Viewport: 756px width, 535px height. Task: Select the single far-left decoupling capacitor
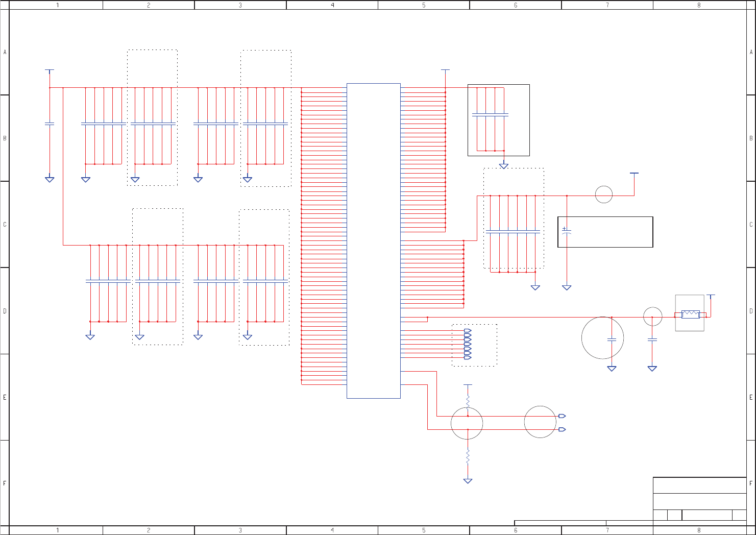coord(50,124)
